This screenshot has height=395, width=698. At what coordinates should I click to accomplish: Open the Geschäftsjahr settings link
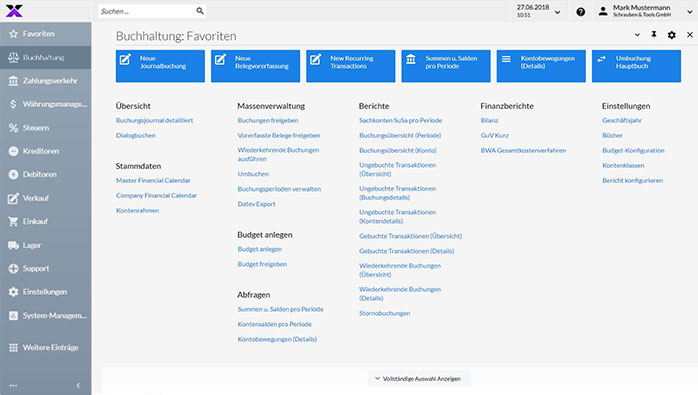pyautogui.click(x=622, y=121)
